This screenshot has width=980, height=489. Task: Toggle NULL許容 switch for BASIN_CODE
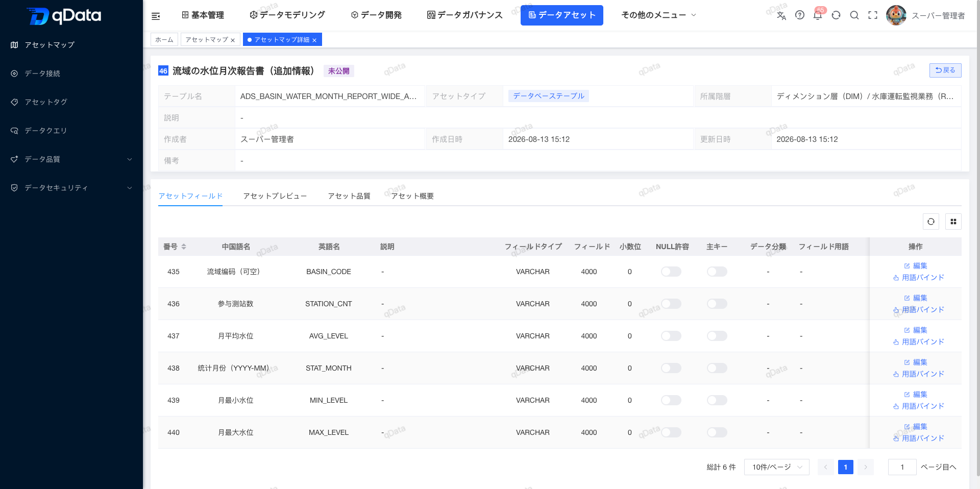pyautogui.click(x=671, y=272)
